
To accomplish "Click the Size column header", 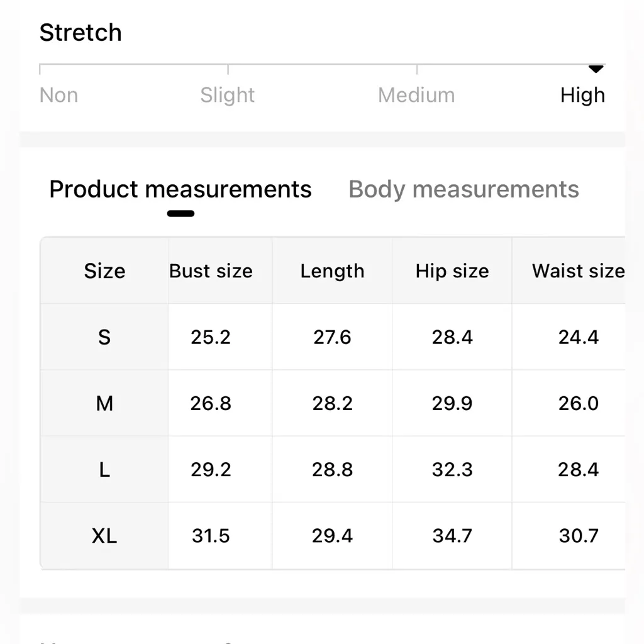I will (104, 271).
